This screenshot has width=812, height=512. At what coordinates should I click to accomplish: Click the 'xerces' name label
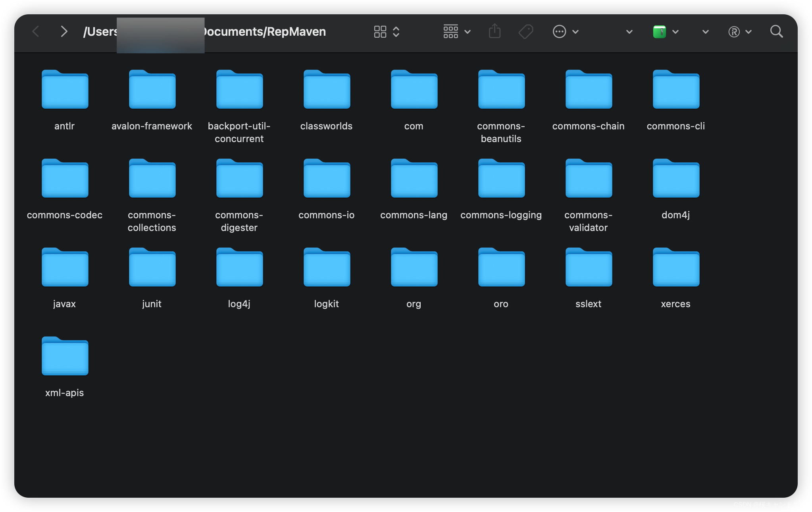pyautogui.click(x=675, y=304)
